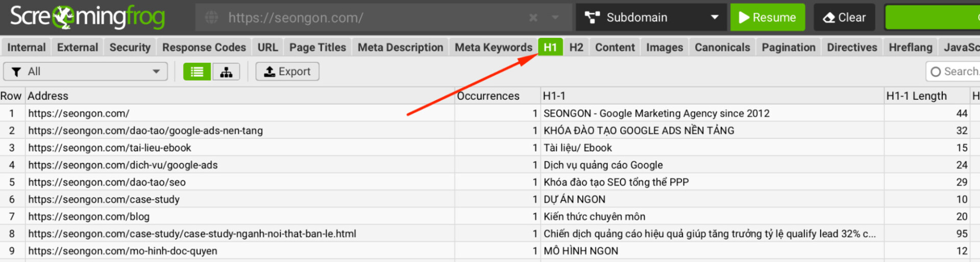Open the Directives tab
Image resolution: width=980 pixels, height=262 pixels.
(x=852, y=47)
